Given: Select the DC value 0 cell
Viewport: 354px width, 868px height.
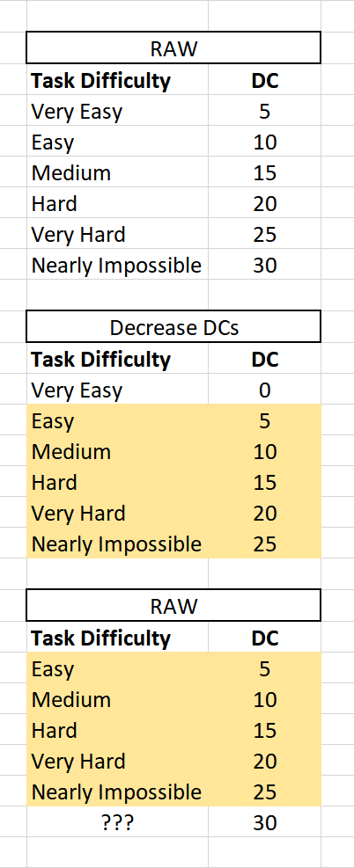Looking at the screenshot, I should (x=265, y=390).
